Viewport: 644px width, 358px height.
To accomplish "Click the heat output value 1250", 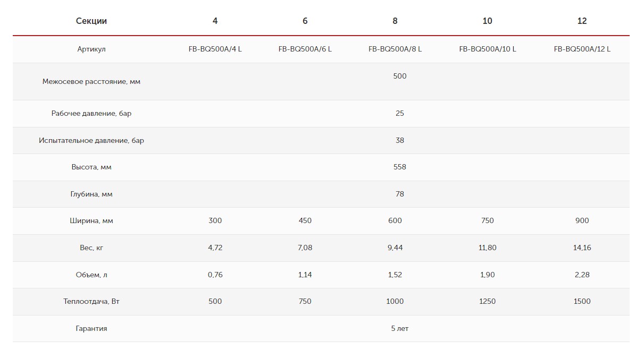I will 487,301.
